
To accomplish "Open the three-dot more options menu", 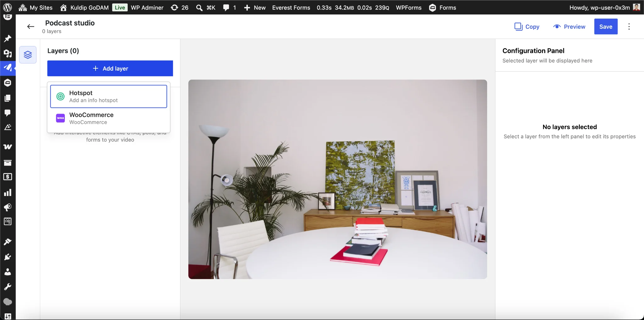I will pos(629,27).
